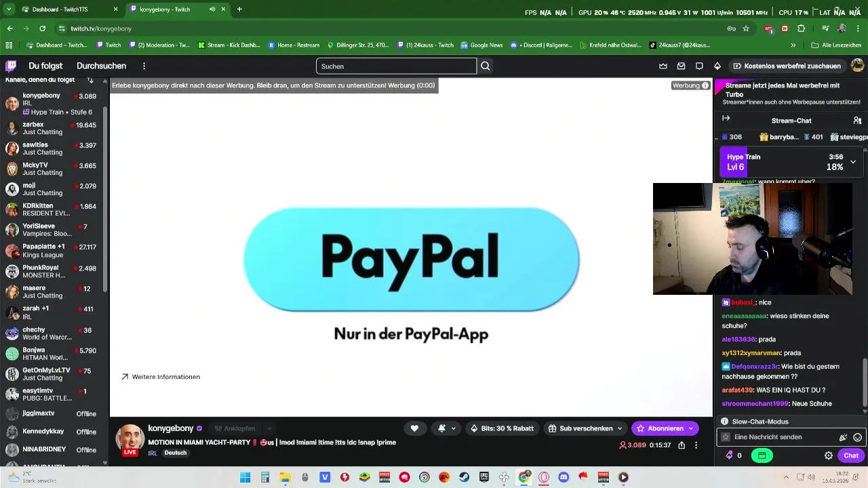The image size is (868, 488).
Task: Open channel points balance icon
Action: 730,455
